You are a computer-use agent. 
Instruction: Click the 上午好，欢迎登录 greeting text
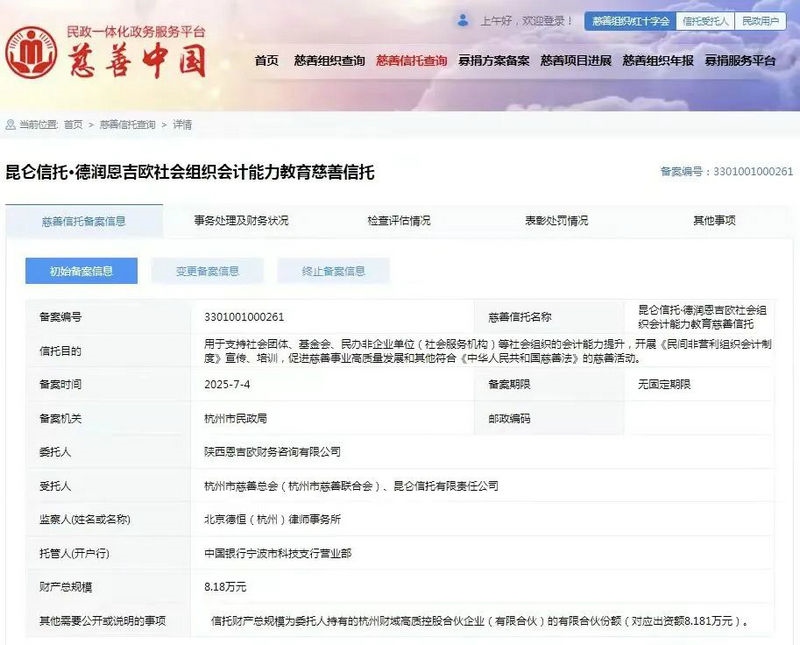tap(526, 21)
